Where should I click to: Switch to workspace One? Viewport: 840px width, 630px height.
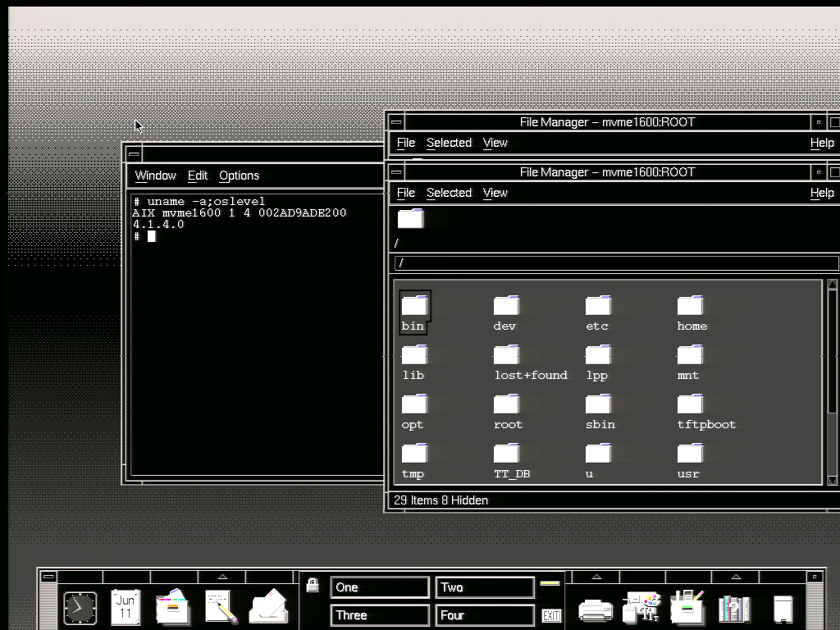click(380, 587)
